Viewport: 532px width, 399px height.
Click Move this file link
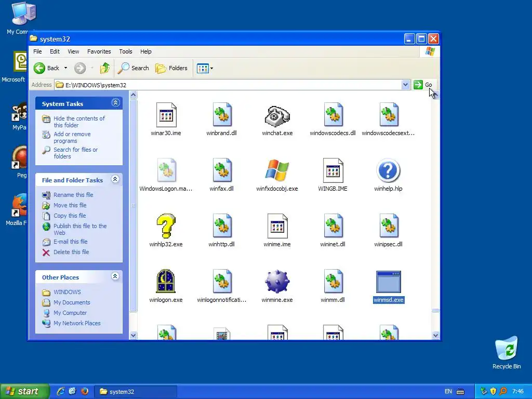click(x=70, y=205)
